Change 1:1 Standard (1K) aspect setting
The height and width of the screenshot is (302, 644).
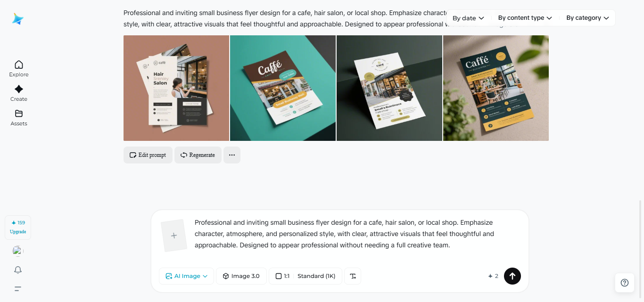coord(305,276)
